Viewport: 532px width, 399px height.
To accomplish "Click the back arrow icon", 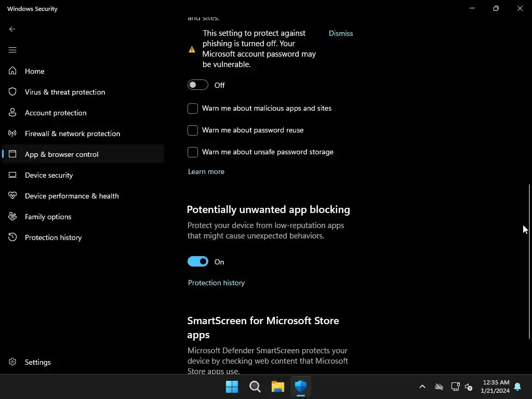I will pos(12,29).
